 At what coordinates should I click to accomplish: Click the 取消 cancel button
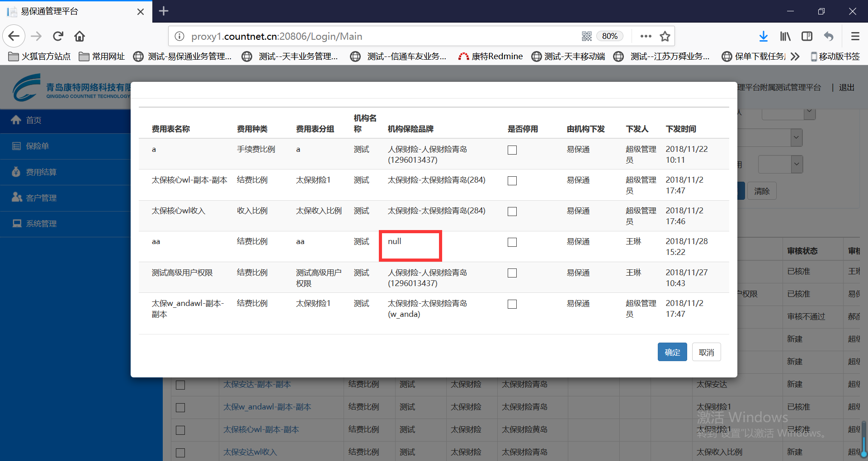706,352
